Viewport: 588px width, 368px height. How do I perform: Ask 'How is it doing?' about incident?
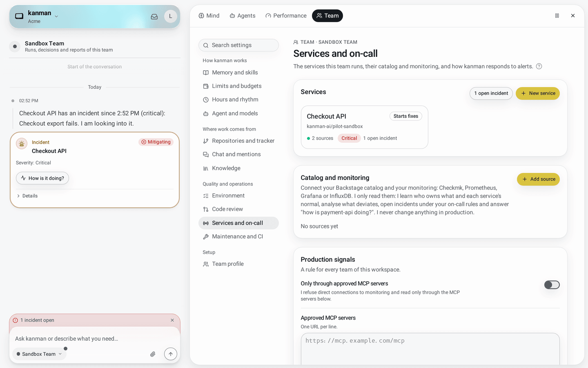(42, 178)
